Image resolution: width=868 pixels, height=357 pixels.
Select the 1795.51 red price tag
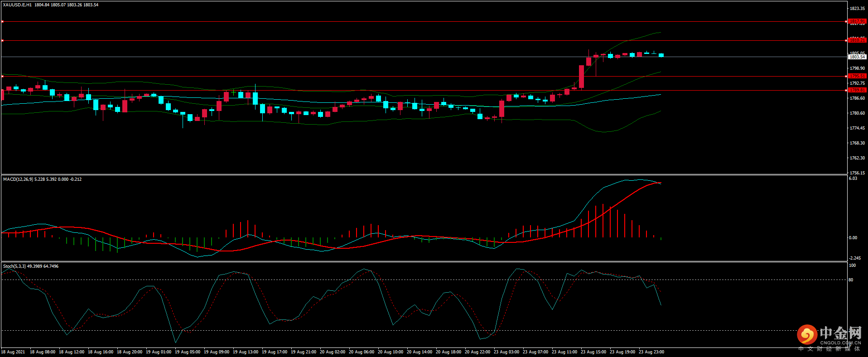click(857, 76)
